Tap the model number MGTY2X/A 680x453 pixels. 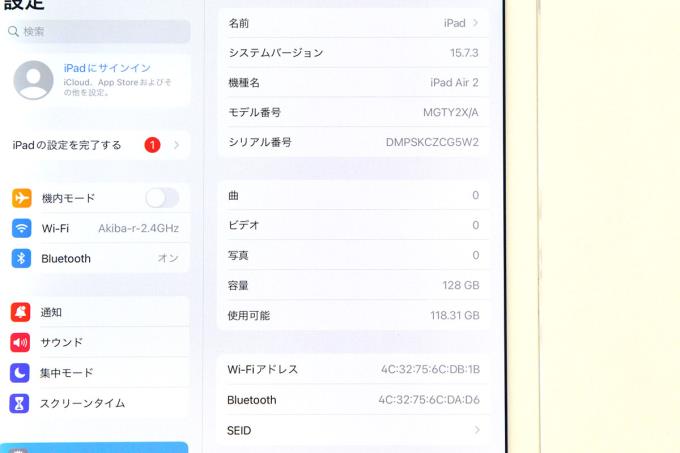tap(451, 112)
